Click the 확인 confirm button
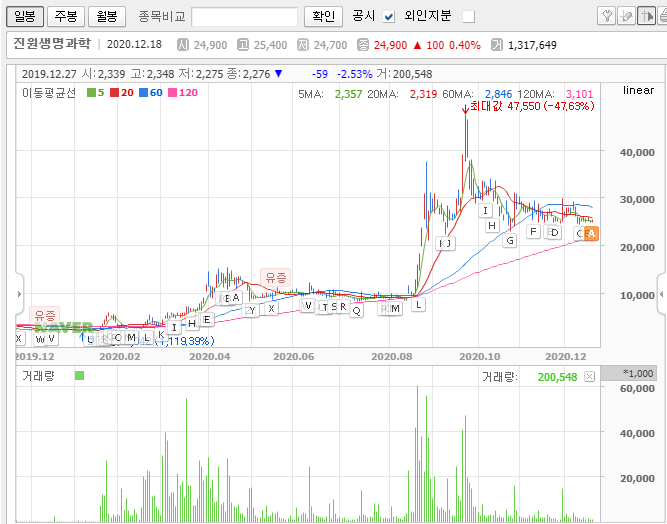 click(x=323, y=17)
